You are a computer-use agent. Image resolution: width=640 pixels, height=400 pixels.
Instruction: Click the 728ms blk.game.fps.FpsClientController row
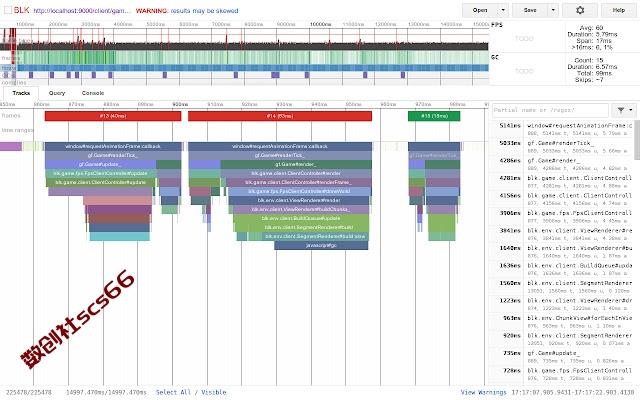pos(562,374)
